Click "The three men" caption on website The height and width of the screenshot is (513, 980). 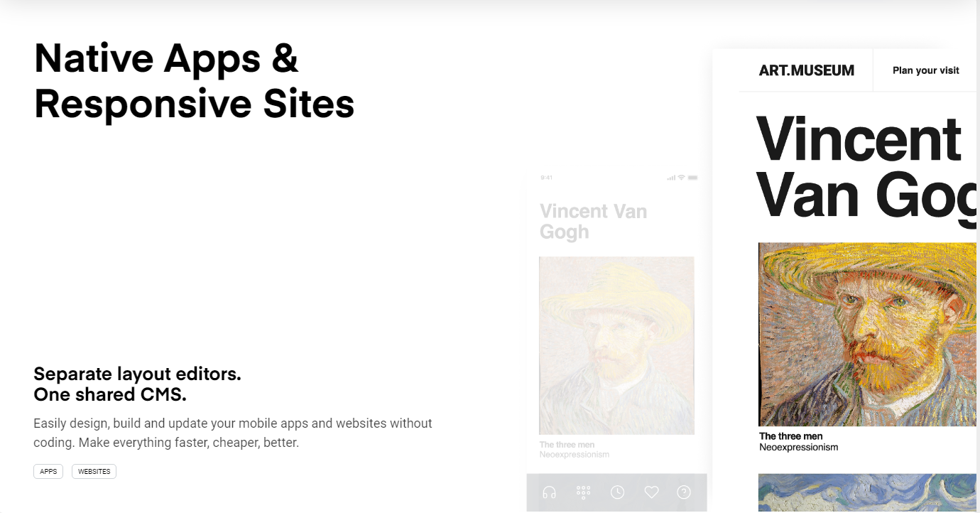tap(790, 436)
